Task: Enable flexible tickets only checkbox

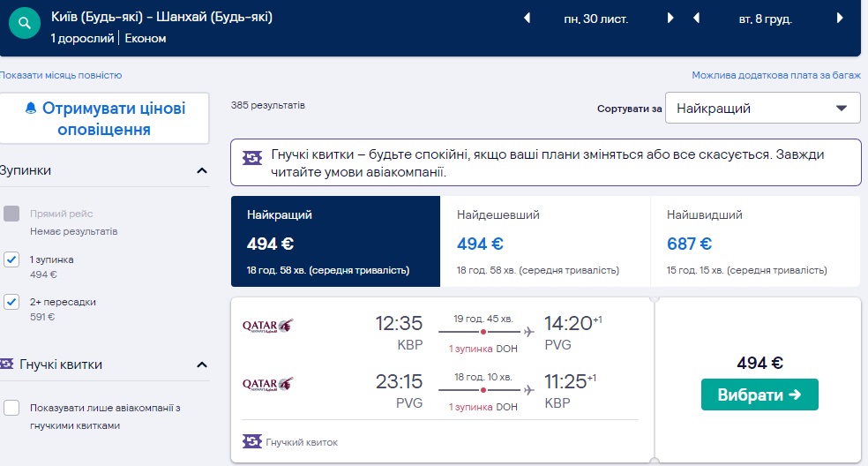Action: point(11,408)
